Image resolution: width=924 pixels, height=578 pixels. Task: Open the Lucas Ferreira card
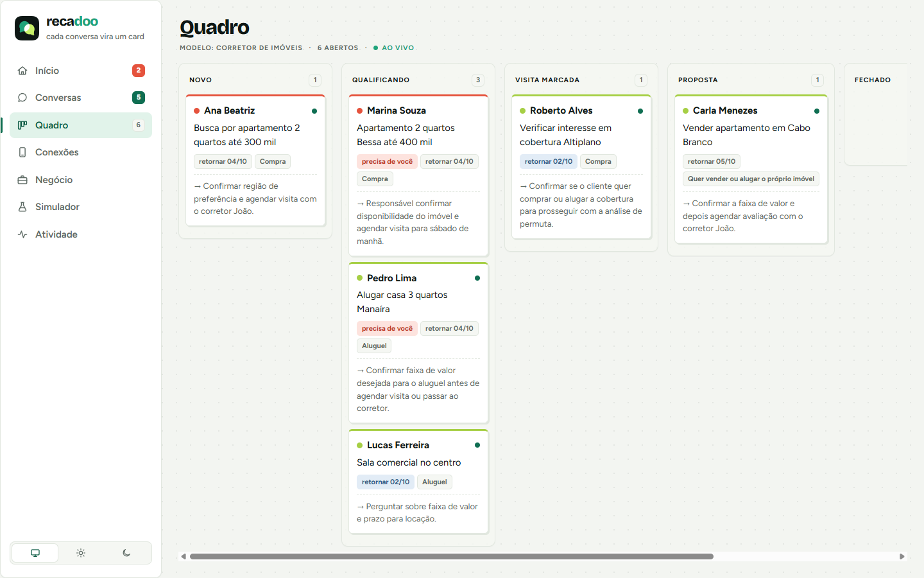pos(418,482)
